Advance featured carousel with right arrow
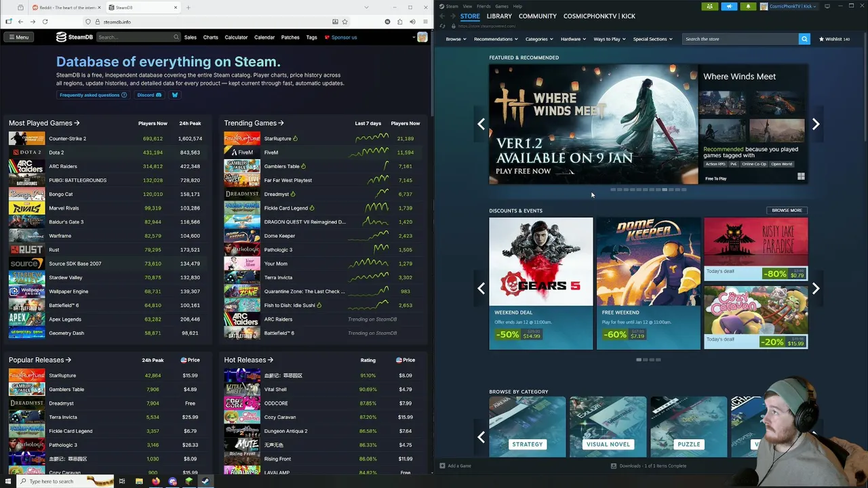Screen dimensions: 868x488 816,124
